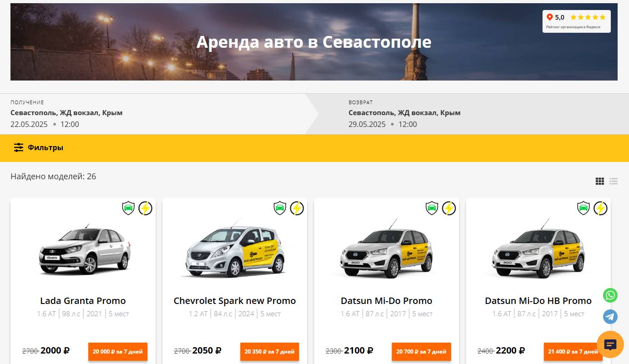
Task: Open Datsun Mi-Do Promo title link
Action: pos(386,301)
